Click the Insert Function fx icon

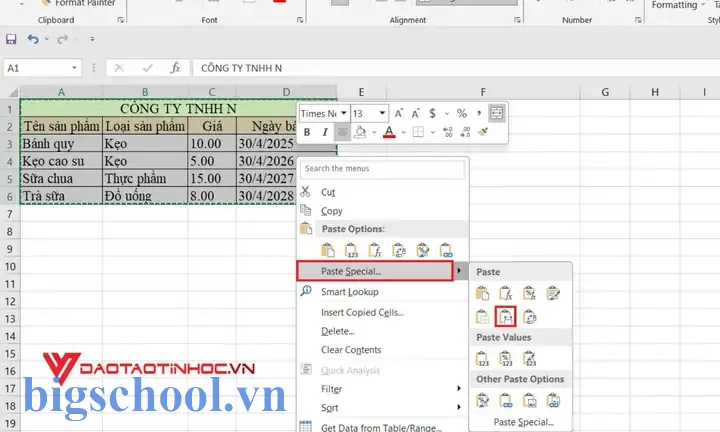[x=175, y=68]
